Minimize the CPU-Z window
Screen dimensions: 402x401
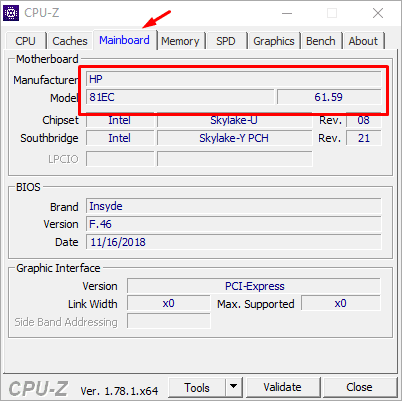click(x=287, y=13)
